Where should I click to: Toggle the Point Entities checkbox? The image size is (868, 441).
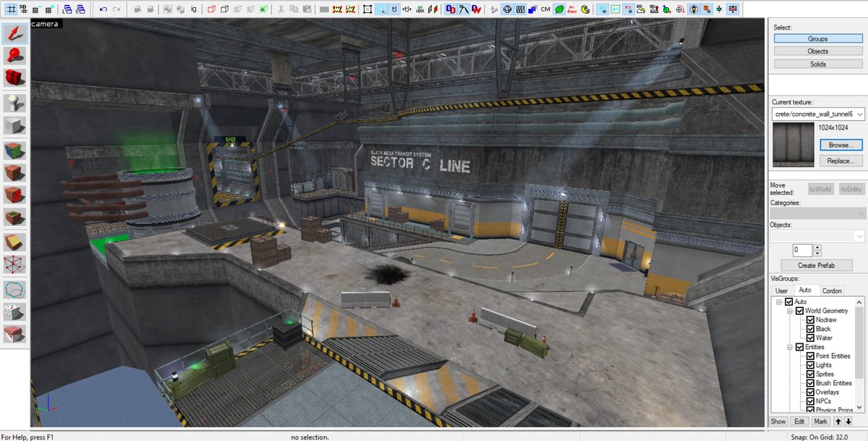click(810, 356)
